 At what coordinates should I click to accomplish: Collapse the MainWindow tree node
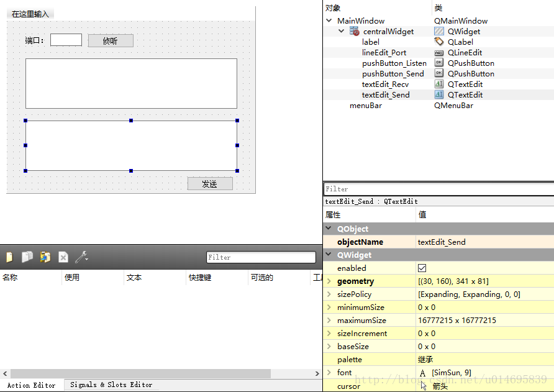tap(329, 21)
